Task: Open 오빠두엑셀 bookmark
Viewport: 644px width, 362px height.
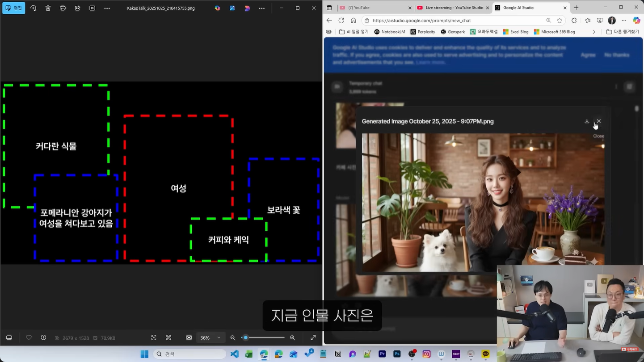Action: 484,32
